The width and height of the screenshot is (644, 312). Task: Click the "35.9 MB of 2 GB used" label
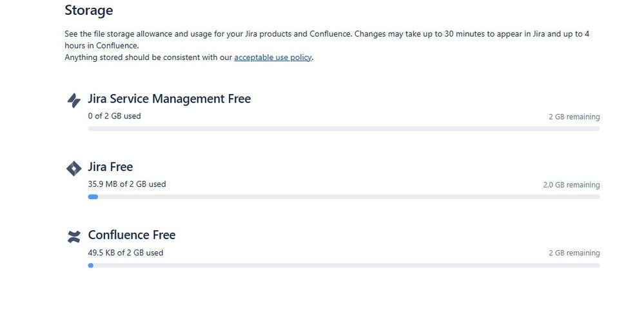coord(127,184)
